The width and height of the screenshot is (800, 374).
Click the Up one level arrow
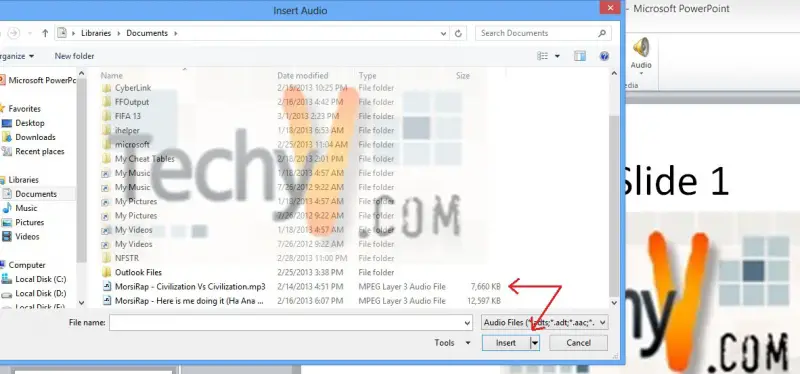pos(45,33)
